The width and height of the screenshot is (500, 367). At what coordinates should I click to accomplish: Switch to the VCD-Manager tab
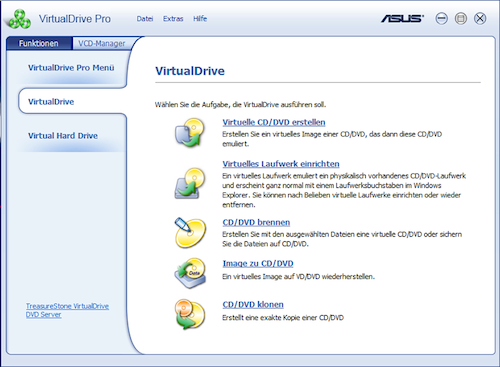[102, 43]
